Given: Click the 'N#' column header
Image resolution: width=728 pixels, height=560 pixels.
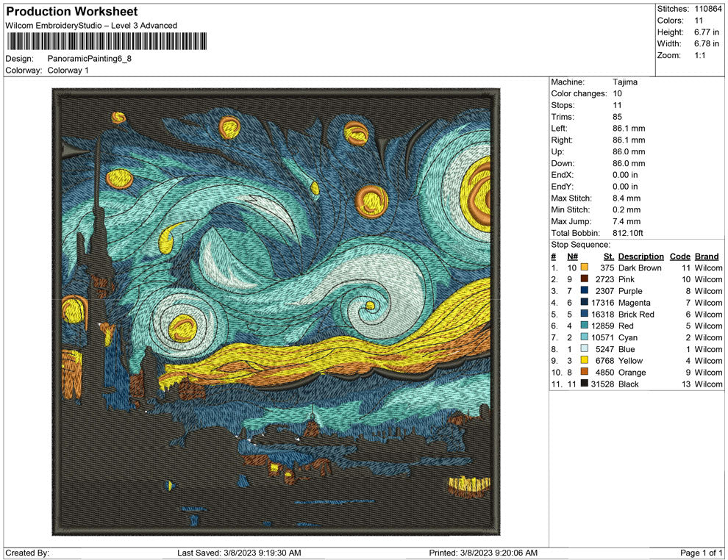Looking at the screenshot, I should 572,256.
